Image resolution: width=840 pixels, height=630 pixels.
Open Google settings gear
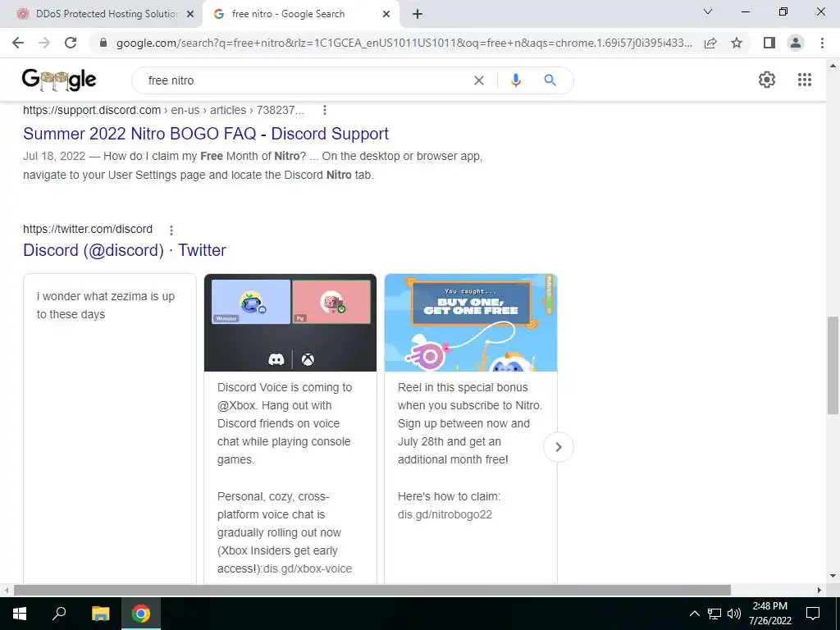pos(767,80)
